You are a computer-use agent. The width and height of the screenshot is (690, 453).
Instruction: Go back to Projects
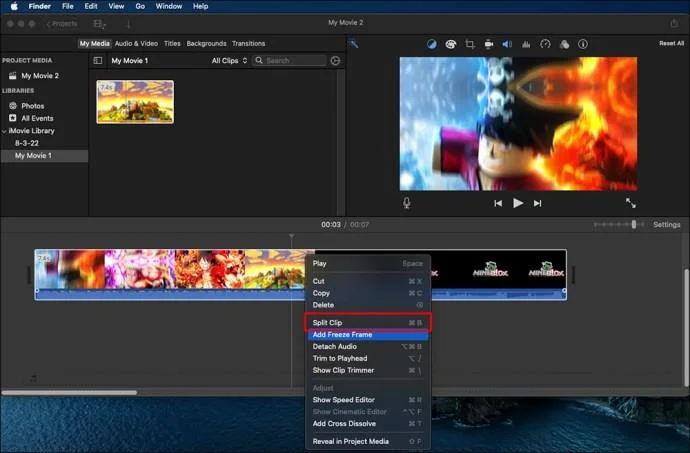tap(62, 24)
